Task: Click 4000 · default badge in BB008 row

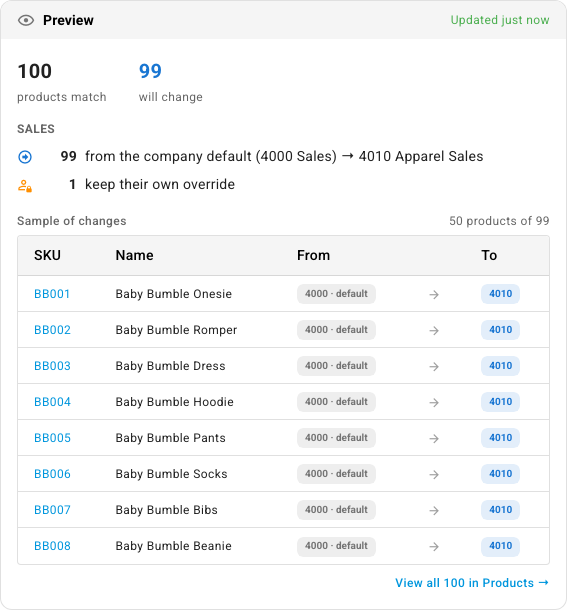Action: tap(336, 546)
